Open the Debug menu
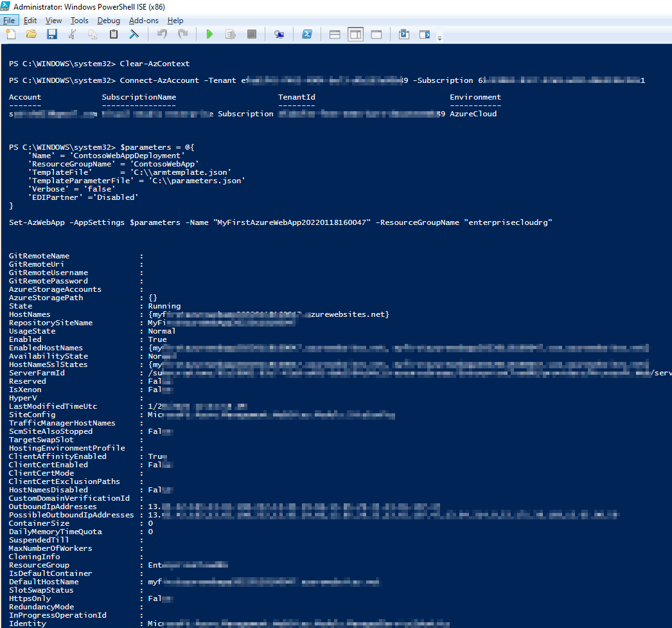The image size is (672, 628). pyautogui.click(x=109, y=21)
